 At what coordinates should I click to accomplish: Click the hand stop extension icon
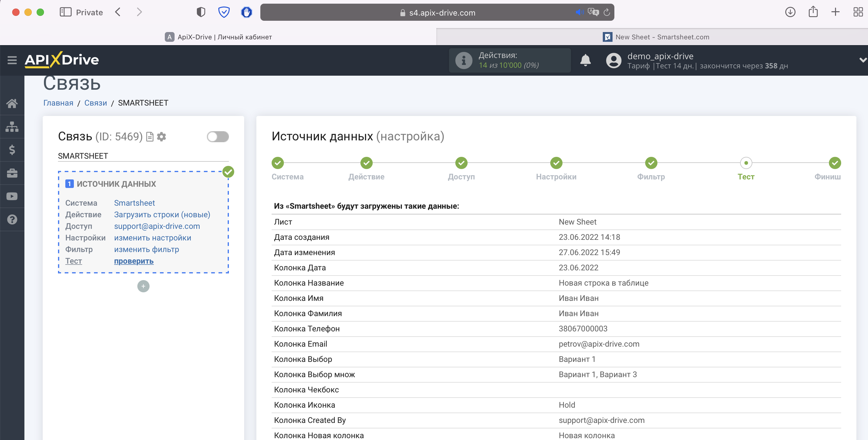tap(247, 12)
